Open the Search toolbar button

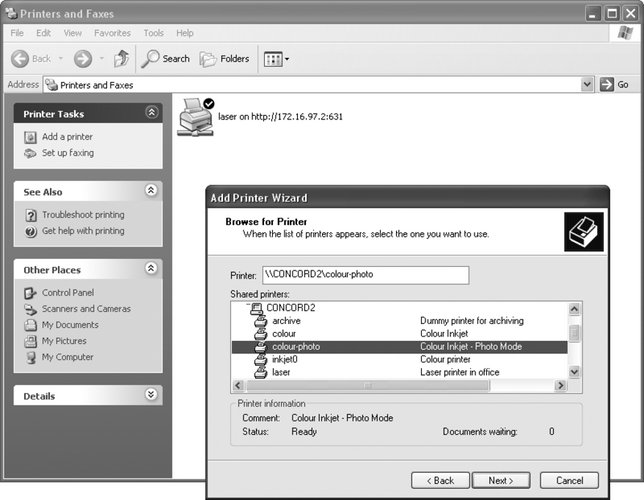tap(165, 58)
